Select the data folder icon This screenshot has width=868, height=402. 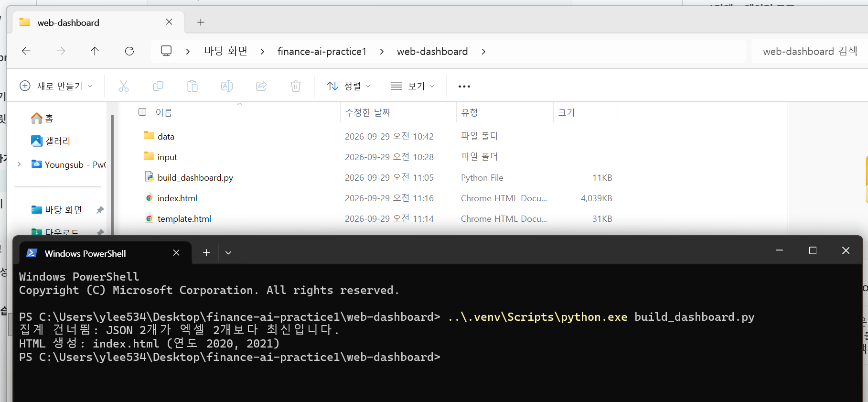(x=149, y=136)
